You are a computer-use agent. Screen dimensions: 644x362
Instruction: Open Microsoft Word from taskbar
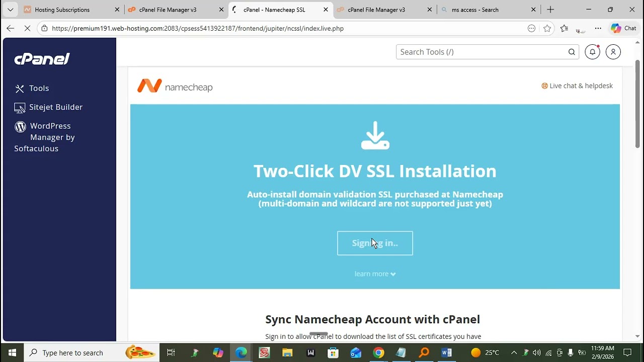(447, 352)
